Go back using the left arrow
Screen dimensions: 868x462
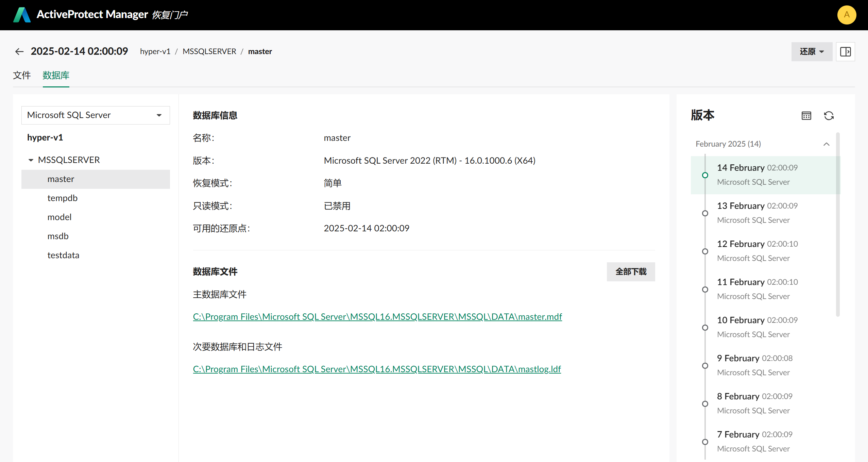(x=19, y=51)
